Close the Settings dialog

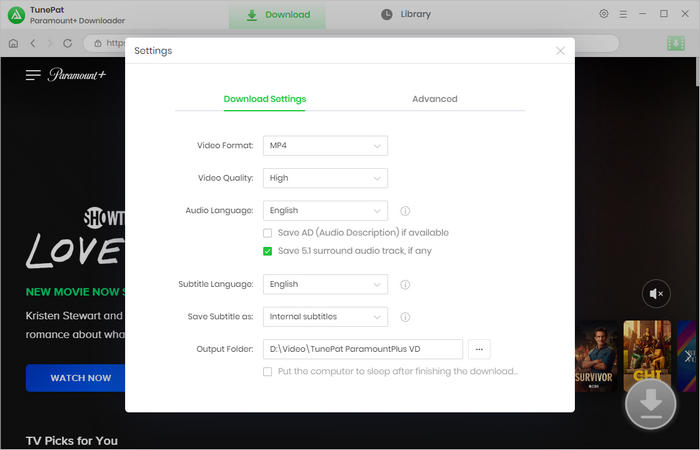click(560, 51)
